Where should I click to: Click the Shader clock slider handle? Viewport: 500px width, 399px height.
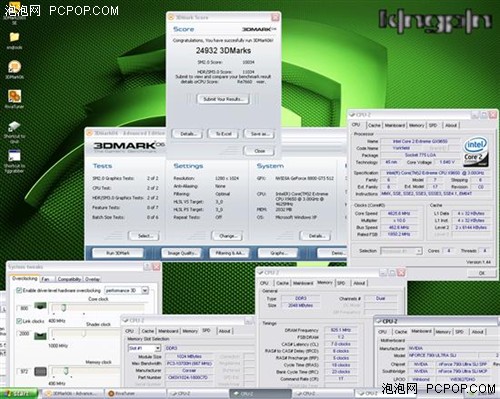84,334
